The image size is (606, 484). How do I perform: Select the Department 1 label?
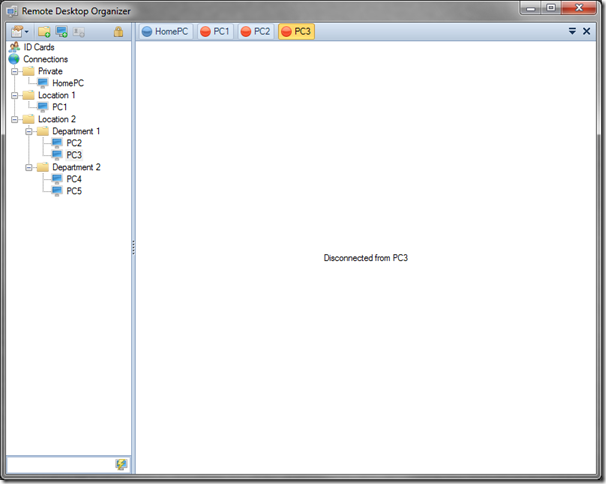tap(76, 131)
